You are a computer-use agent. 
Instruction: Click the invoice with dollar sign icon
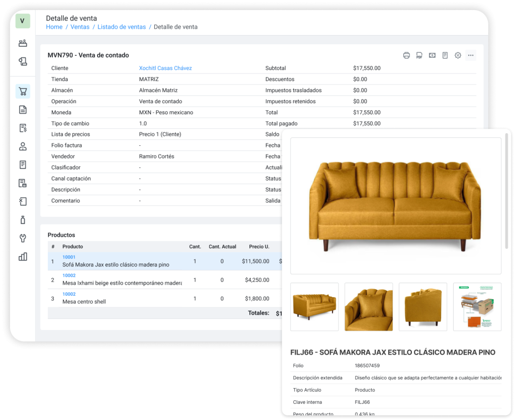click(23, 128)
